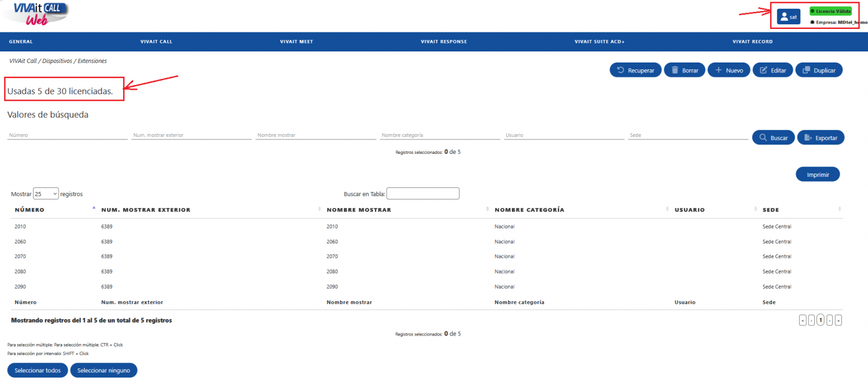The image size is (868, 384).
Task: Select the row with number 2010
Action: tap(427, 226)
